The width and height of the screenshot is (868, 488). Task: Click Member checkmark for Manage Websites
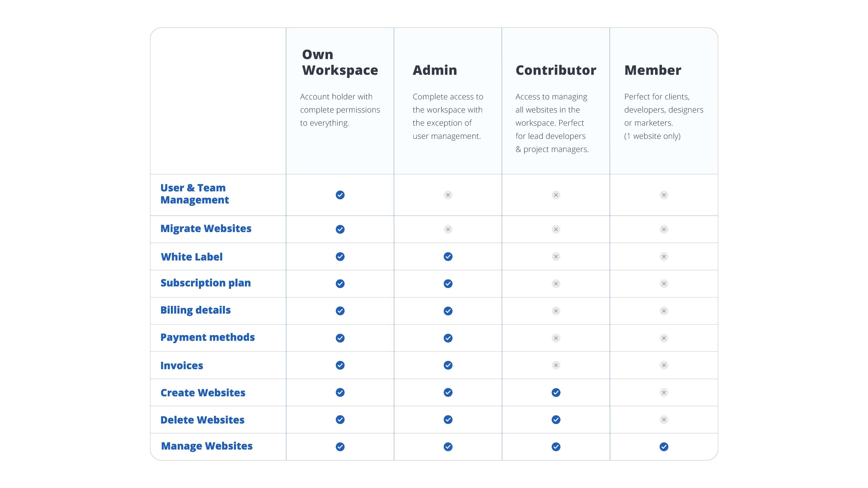pos(664,447)
